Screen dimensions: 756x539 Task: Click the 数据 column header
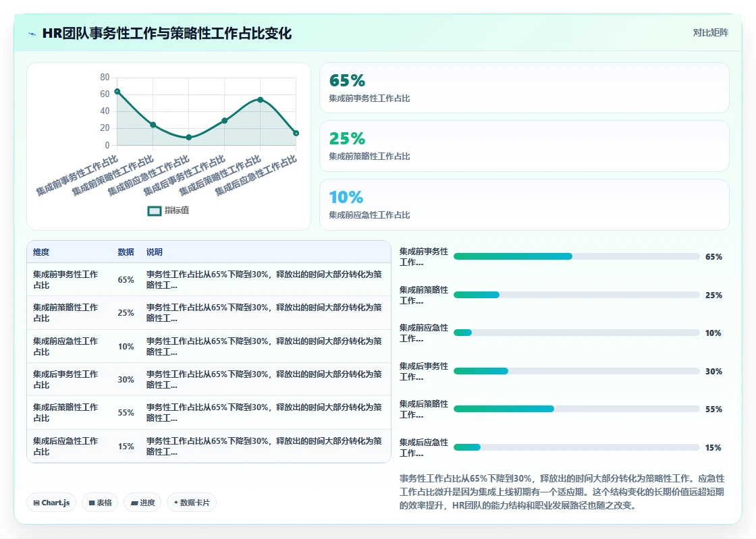tap(126, 252)
